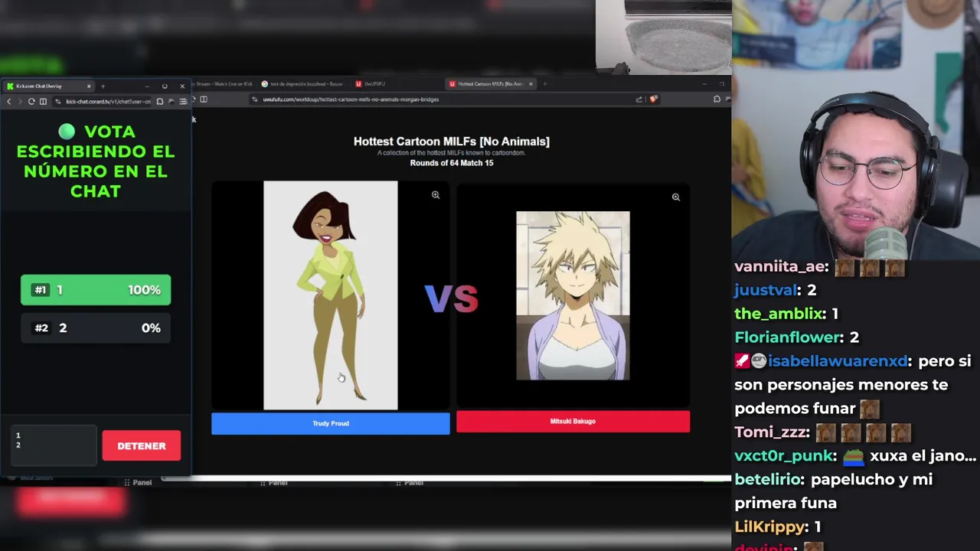
Task: Click username LilKrippy in chat
Action: [768, 527]
